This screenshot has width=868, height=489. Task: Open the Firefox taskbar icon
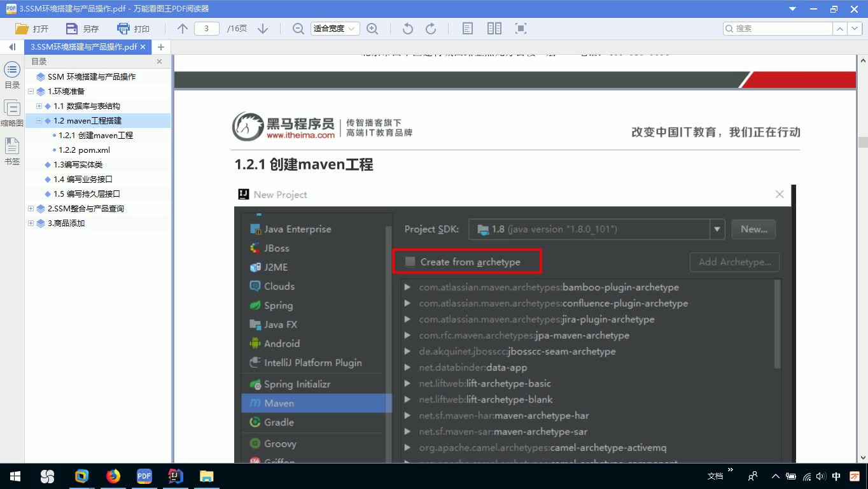(x=113, y=476)
